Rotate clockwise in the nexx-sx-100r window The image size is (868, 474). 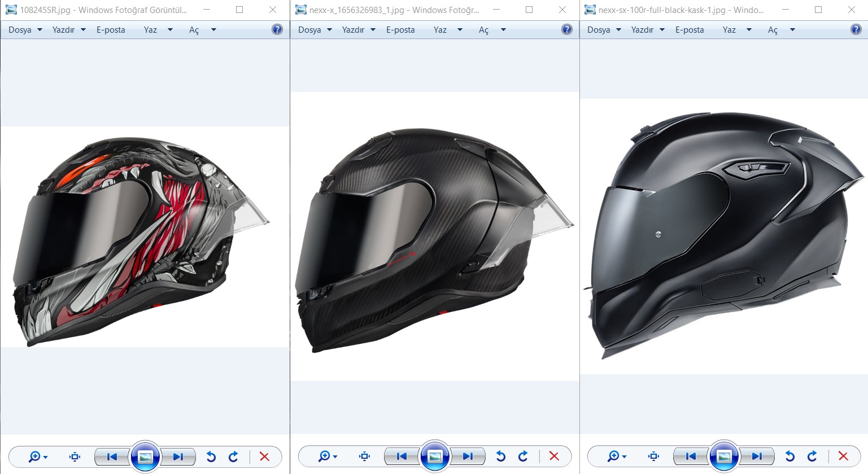pyautogui.click(x=812, y=457)
